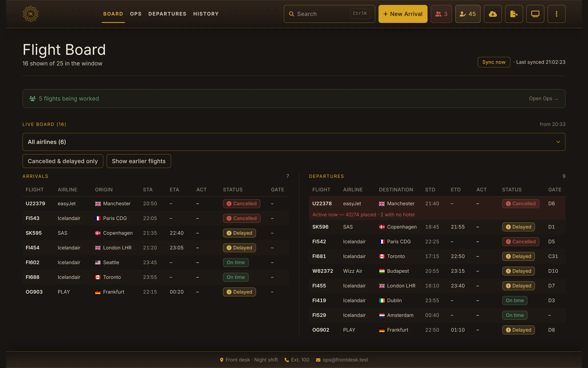Expand the All airlines (6) dropdown
The image size is (588, 368).
click(x=294, y=142)
